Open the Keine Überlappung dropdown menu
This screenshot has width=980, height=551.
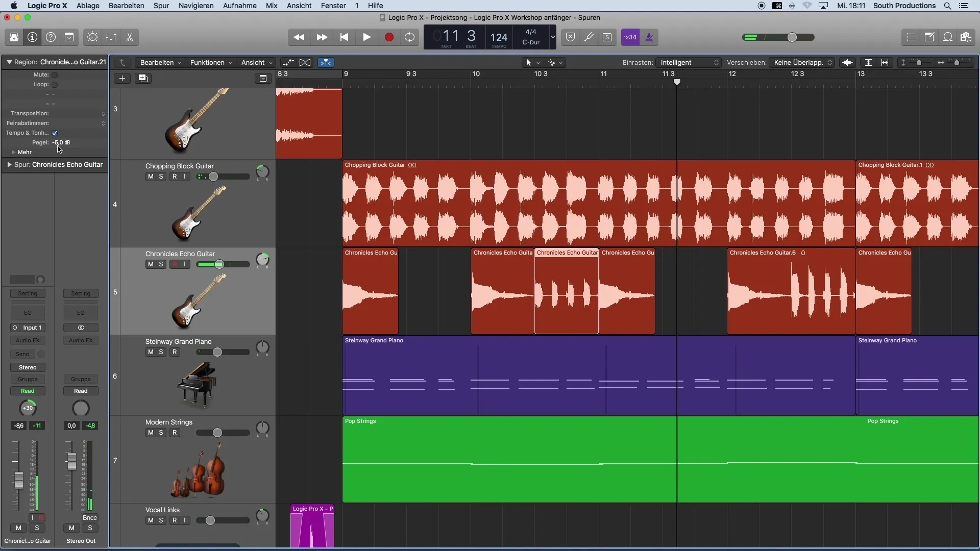pos(802,62)
